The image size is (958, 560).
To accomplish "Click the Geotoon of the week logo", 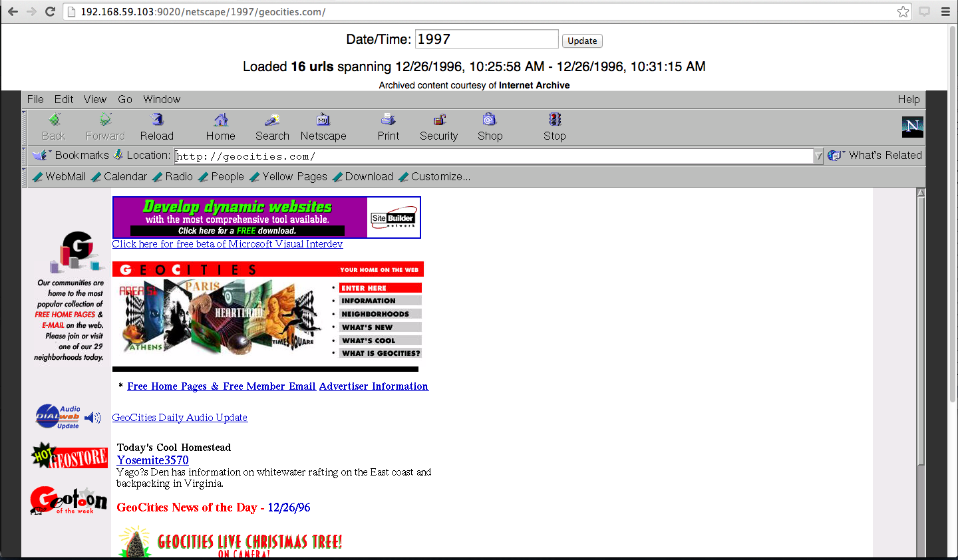I will click(x=69, y=501).
